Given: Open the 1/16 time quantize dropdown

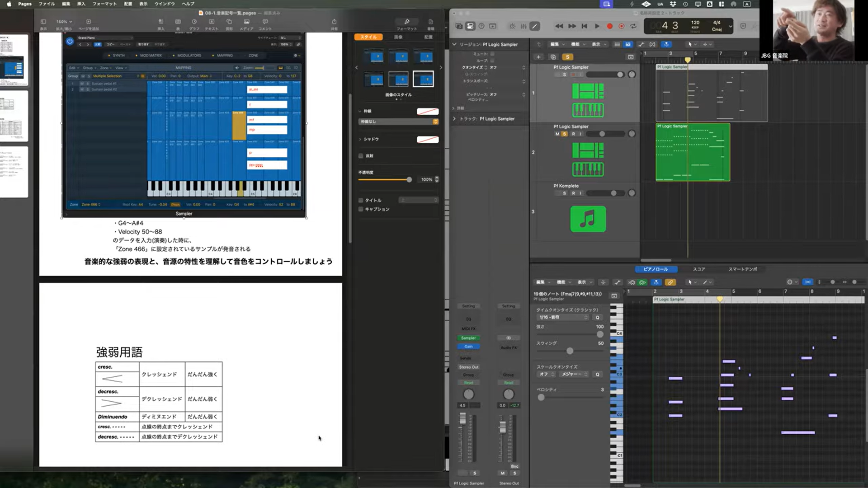Looking at the screenshot, I should pos(563,317).
